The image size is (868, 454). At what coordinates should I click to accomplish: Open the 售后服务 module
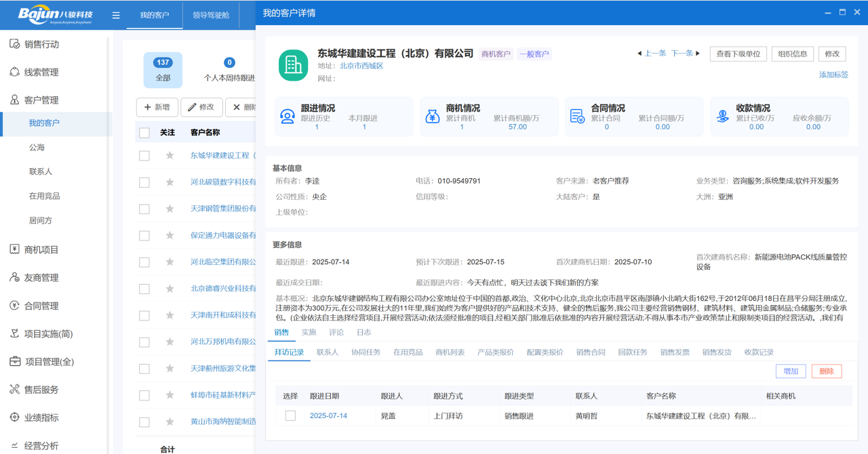pos(42,390)
